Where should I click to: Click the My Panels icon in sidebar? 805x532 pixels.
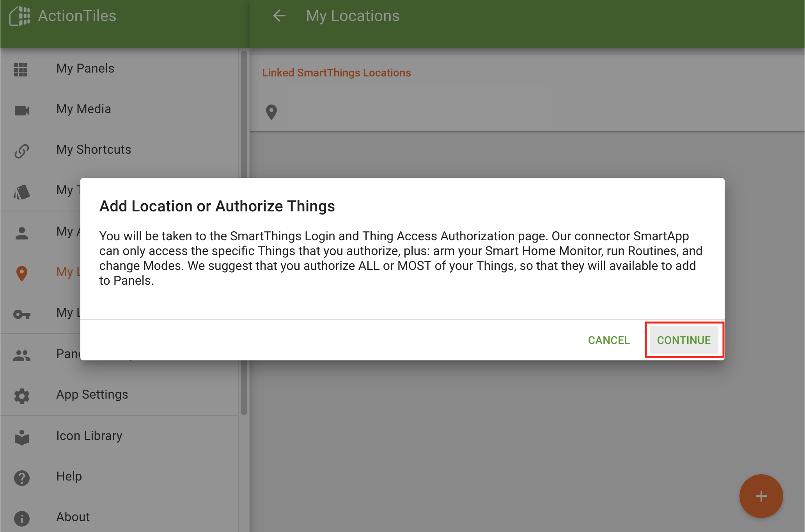[21, 68]
